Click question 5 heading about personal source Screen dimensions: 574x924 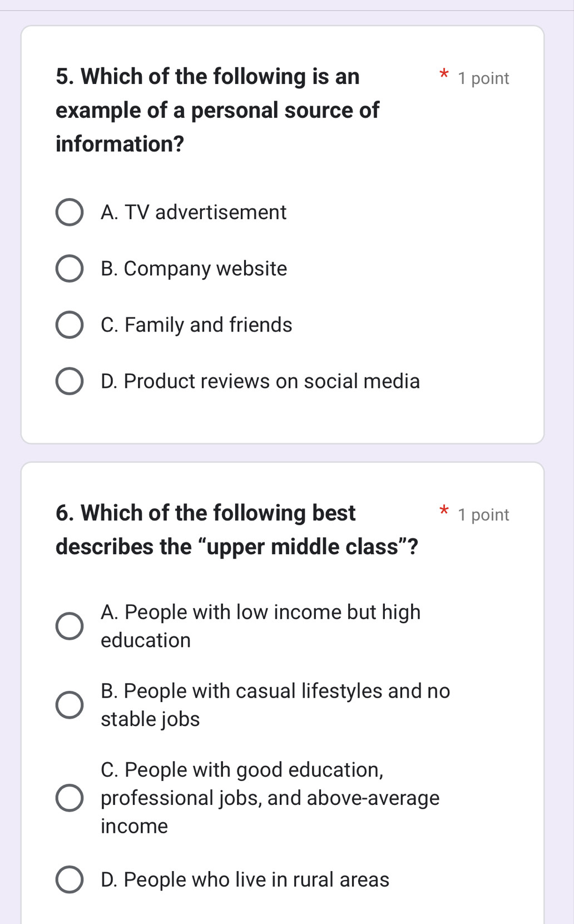coord(217,110)
